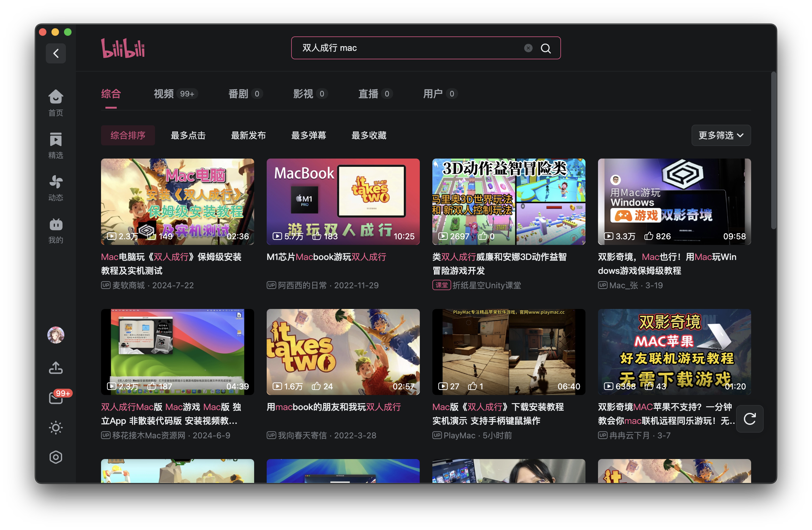Viewport: 812px width, 530px height.
Task: Sort results by 最多点击
Action: point(188,135)
